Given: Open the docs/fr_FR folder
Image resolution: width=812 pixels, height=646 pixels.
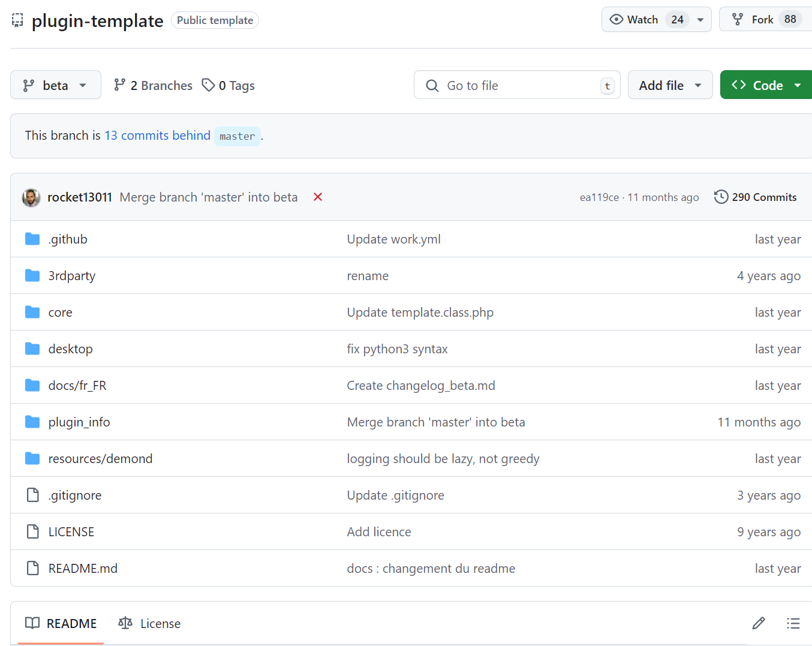Looking at the screenshot, I should 77,386.
